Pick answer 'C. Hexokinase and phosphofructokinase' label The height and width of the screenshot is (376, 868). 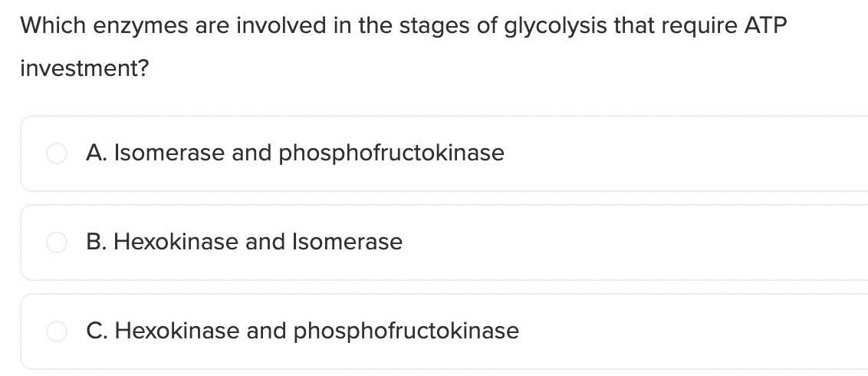point(302,331)
